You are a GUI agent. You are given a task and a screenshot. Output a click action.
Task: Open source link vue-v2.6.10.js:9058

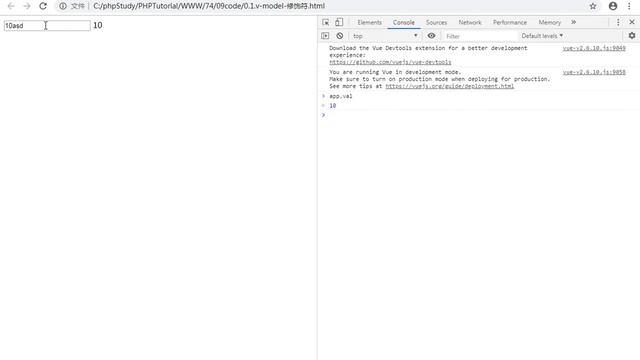click(594, 72)
